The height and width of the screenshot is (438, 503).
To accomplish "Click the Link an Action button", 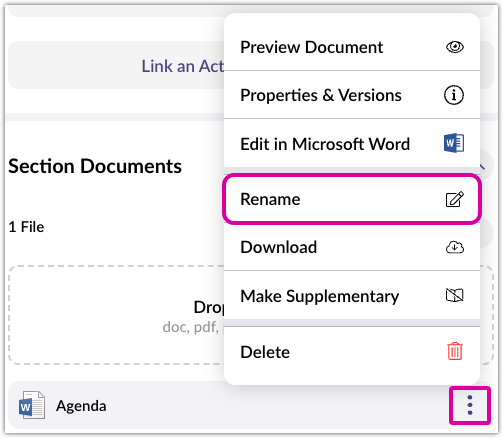I will [183, 66].
